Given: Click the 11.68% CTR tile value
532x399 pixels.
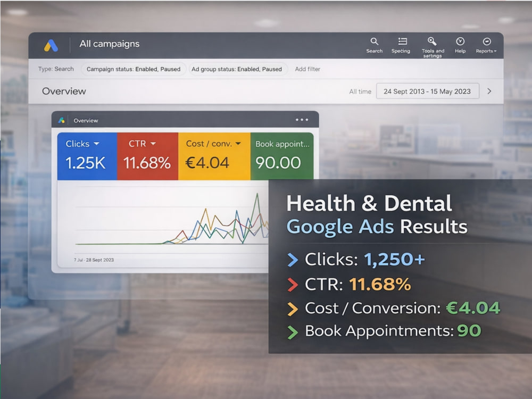Looking at the screenshot, I should (x=147, y=163).
